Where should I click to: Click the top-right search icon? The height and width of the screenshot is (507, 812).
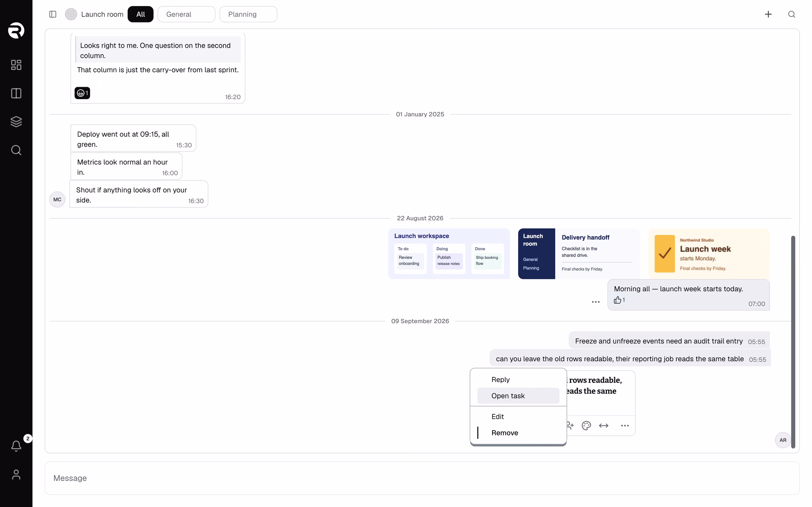(791, 14)
